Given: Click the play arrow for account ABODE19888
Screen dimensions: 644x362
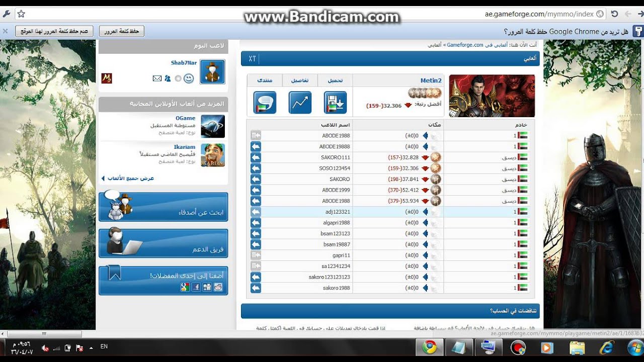Looking at the screenshot, I should click(256, 146).
